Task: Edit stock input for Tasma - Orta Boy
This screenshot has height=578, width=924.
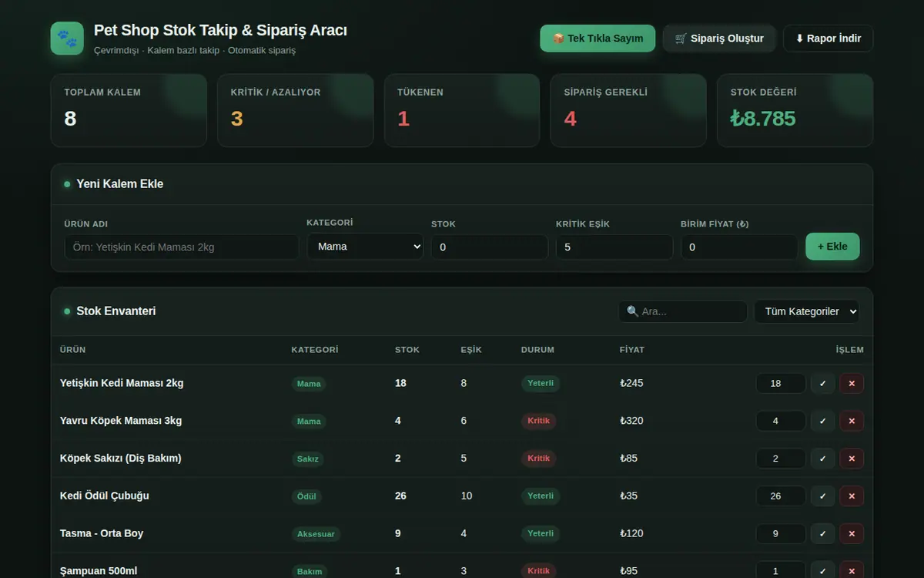Action: click(781, 533)
